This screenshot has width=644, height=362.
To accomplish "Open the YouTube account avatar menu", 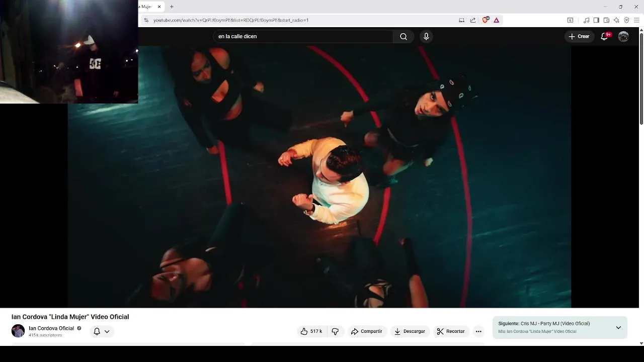I will pyautogui.click(x=623, y=36).
